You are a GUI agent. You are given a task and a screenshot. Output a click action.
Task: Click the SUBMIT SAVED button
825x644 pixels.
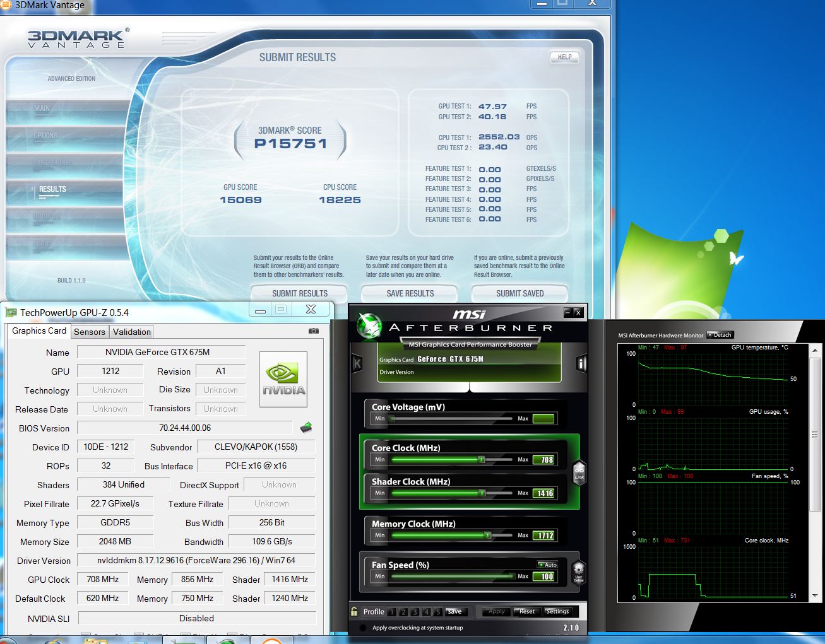coord(520,293)
